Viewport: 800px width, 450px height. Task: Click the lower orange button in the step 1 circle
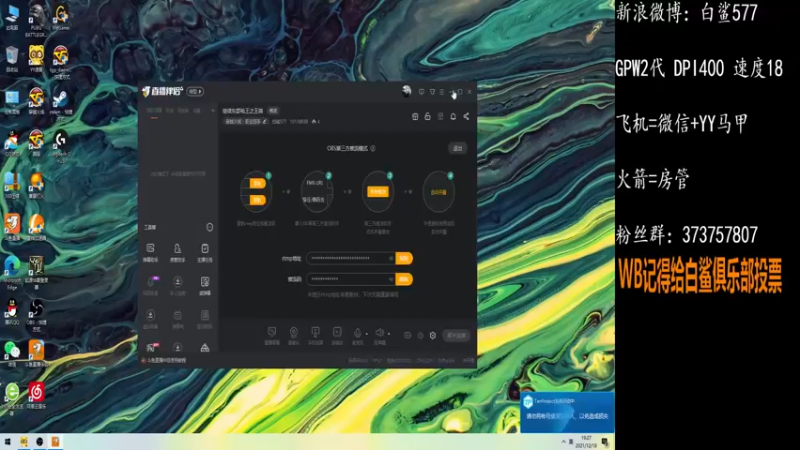[257, 199]
